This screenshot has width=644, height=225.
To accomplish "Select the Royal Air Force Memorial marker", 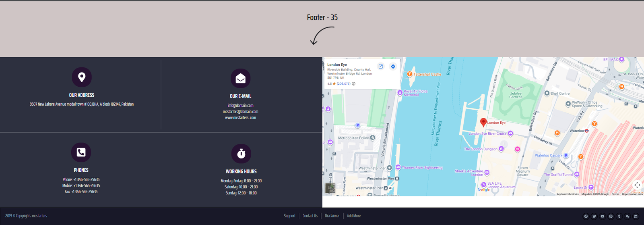I will [x=400, y=93].
